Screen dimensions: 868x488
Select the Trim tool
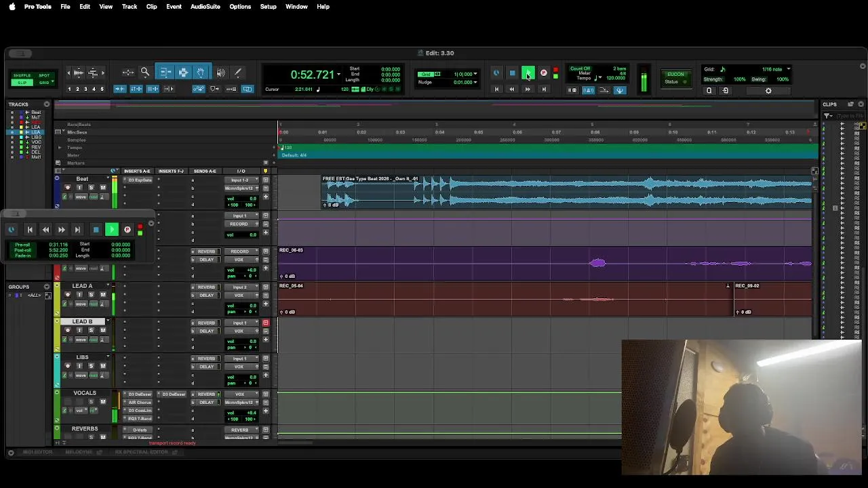coord(166,73)
